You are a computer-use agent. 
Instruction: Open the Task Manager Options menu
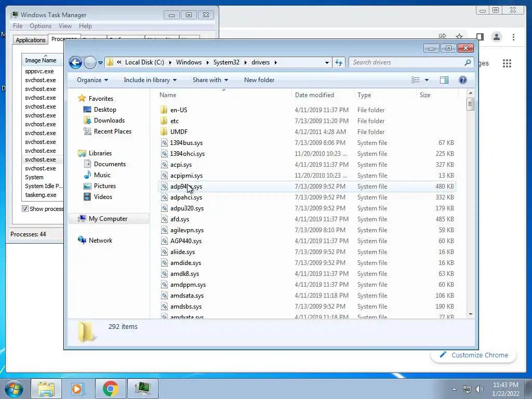point(41,26)
